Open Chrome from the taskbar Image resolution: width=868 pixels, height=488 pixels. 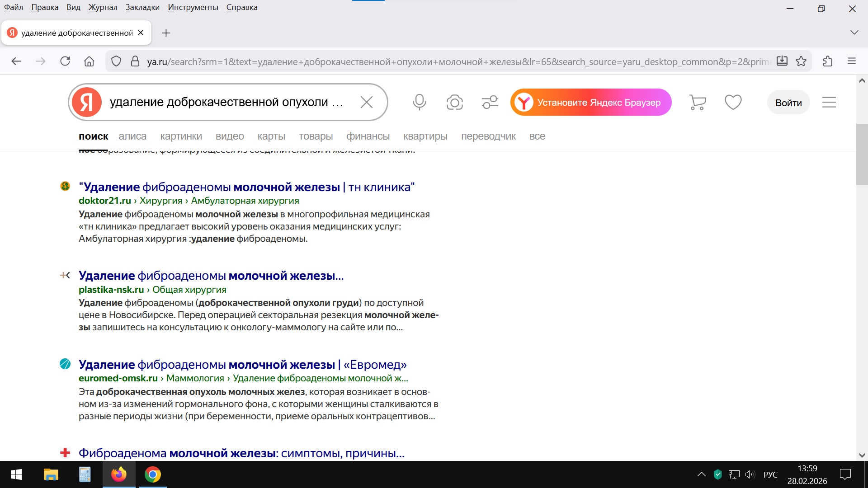(153, 474)
